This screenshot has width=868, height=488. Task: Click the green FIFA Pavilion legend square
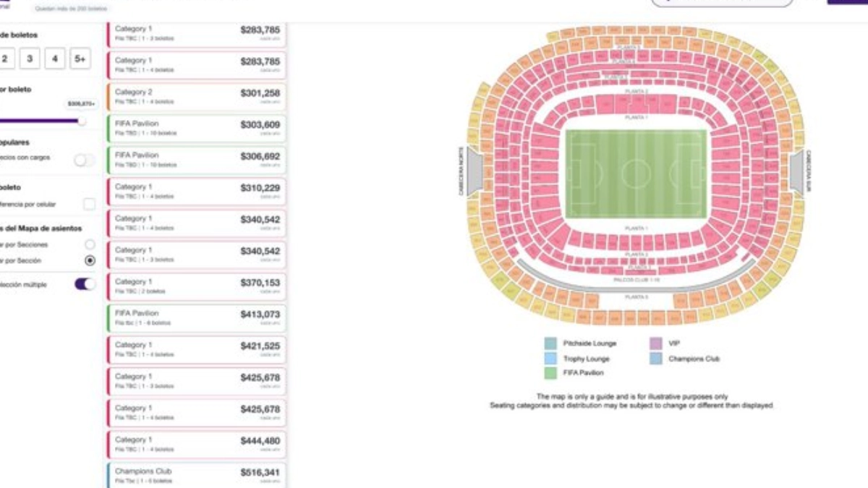pyautogui.click(x=550, y=373)
